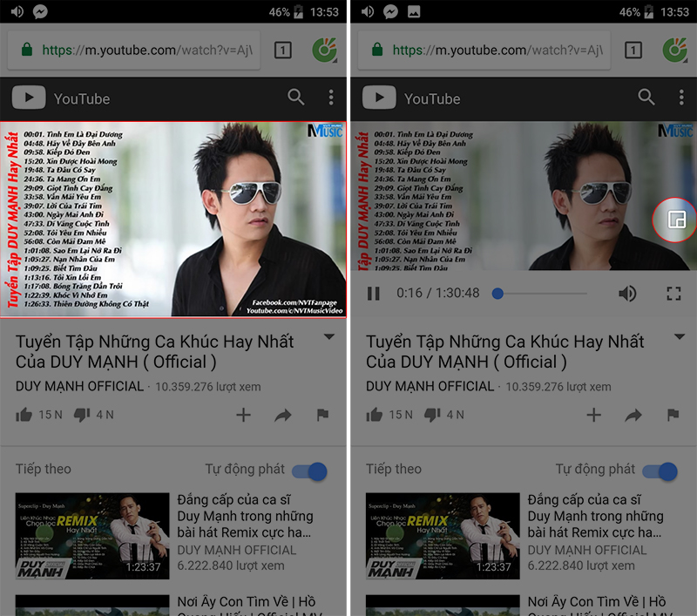Tap the YouTube search icon in left screenshot
Image resolution: width=697 pixels, height=616 pixels.
(296, 97)
